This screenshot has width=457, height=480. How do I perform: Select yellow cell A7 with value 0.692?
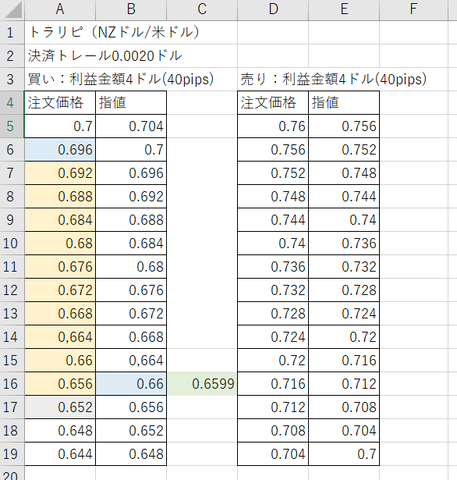(60, 173)
